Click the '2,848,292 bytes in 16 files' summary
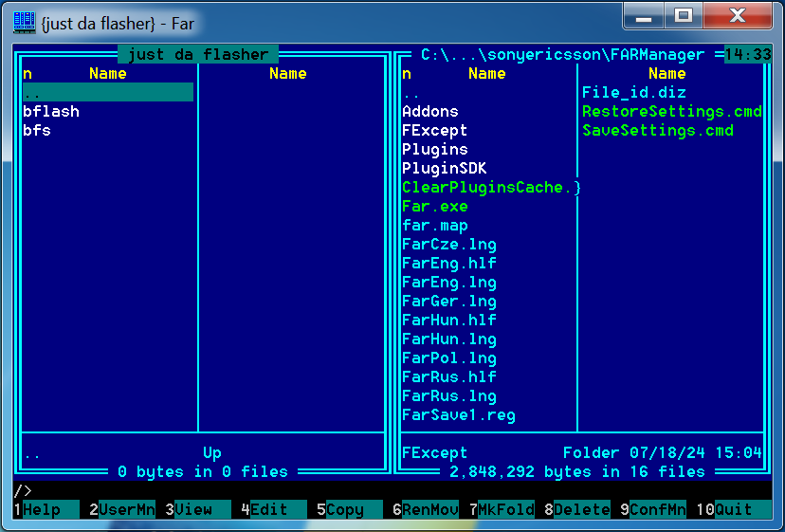The image size is (785, 532). [x=577, y=472]
